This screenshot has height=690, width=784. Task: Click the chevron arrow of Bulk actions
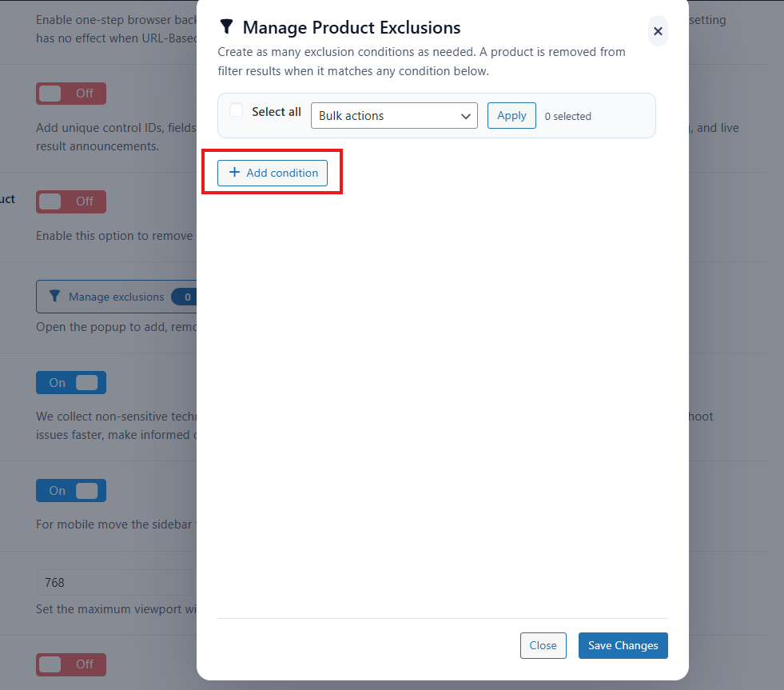[466, 116]
